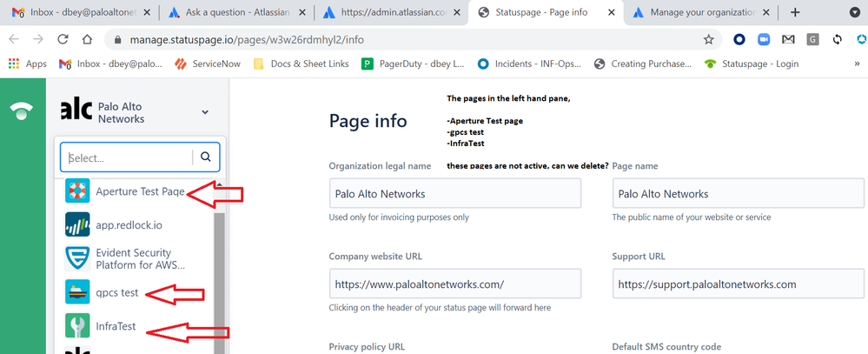Click the Zoom extension icon
The image size is (868, 354).
(765, 39)
